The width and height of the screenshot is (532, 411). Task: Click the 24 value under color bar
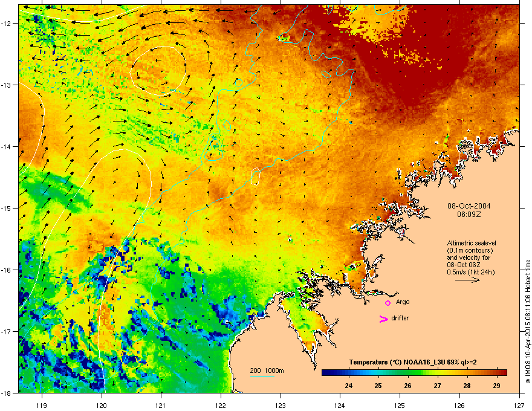coord(348,386)
